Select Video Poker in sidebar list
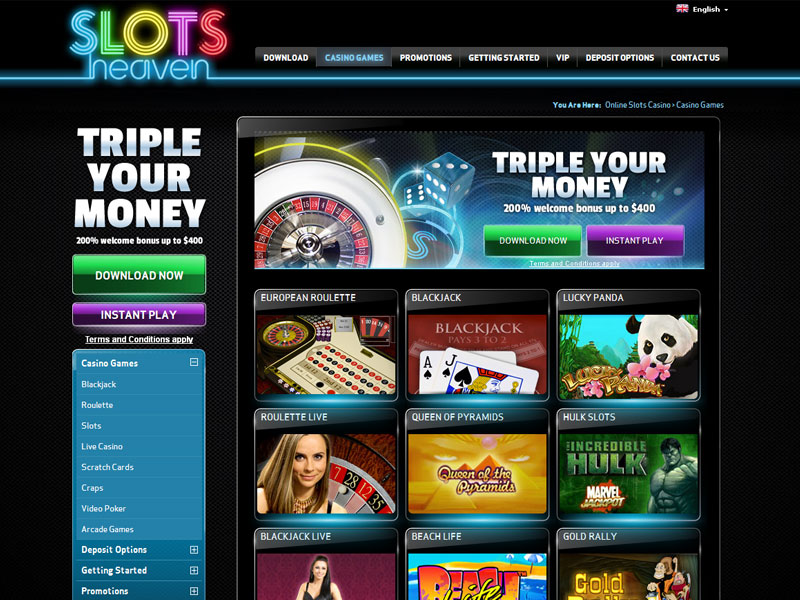 [104, 508]
